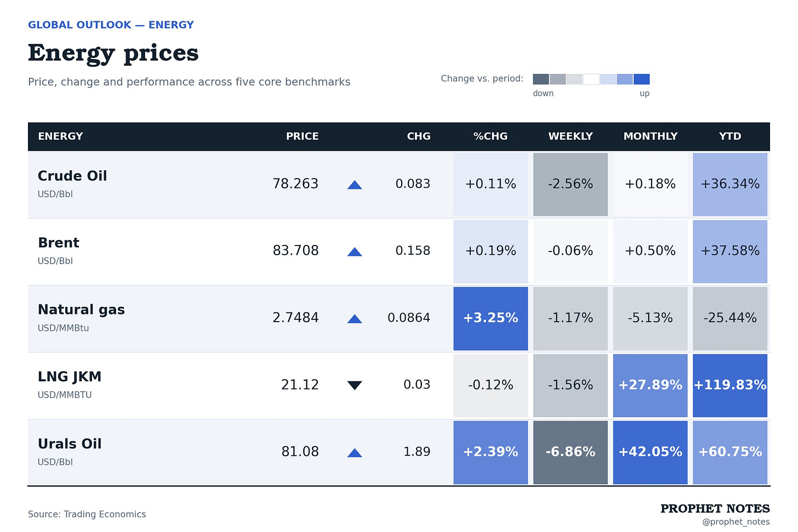Select the darkest blue 'up' legend swatch

tap(641, 79)
